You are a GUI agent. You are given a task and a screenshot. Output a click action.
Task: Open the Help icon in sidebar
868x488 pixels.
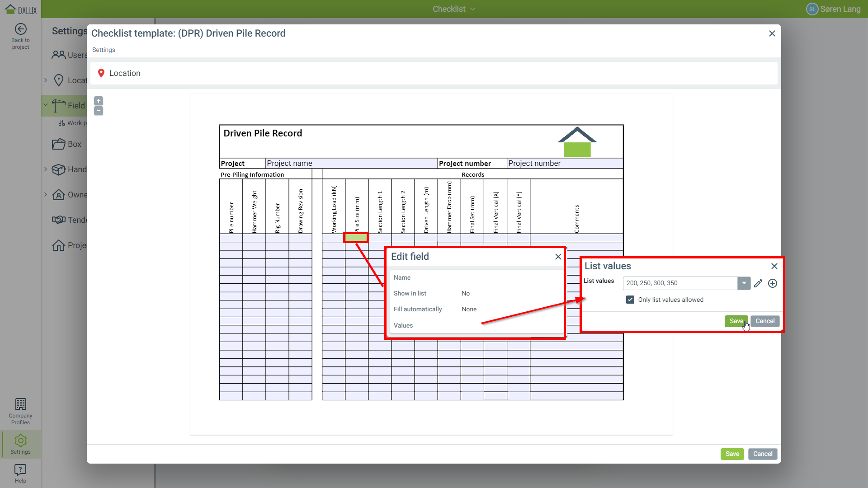[20, 473]
